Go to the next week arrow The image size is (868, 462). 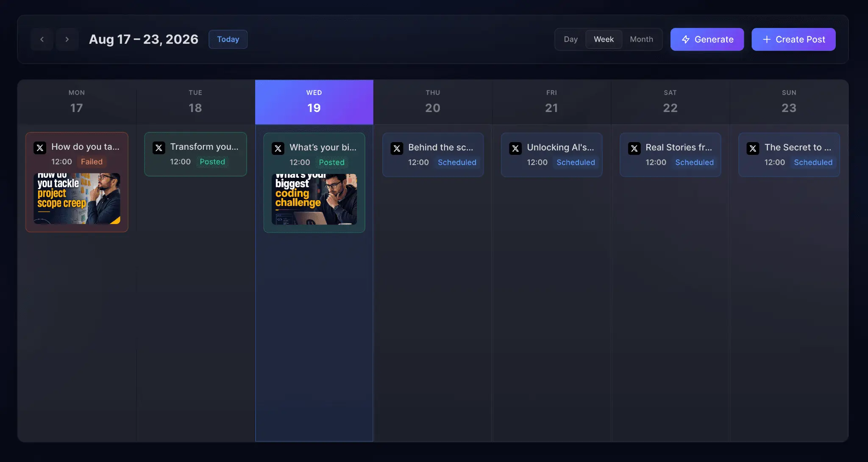(x=67, y=39)
